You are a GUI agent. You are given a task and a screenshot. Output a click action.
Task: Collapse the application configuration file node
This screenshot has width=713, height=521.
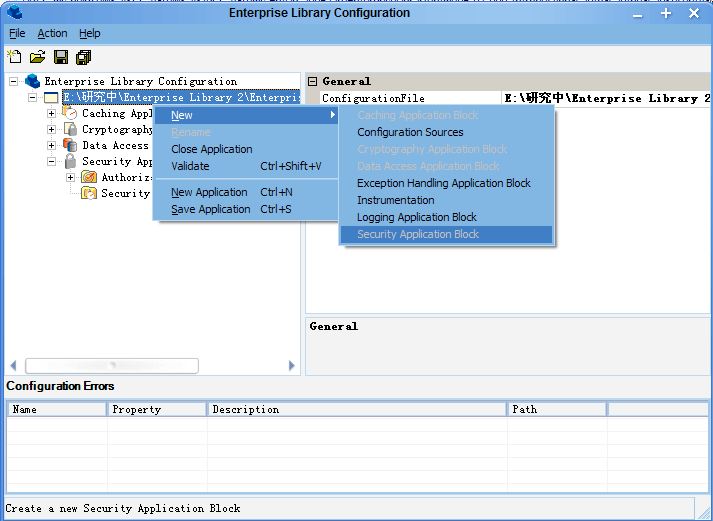coord(32,97)
